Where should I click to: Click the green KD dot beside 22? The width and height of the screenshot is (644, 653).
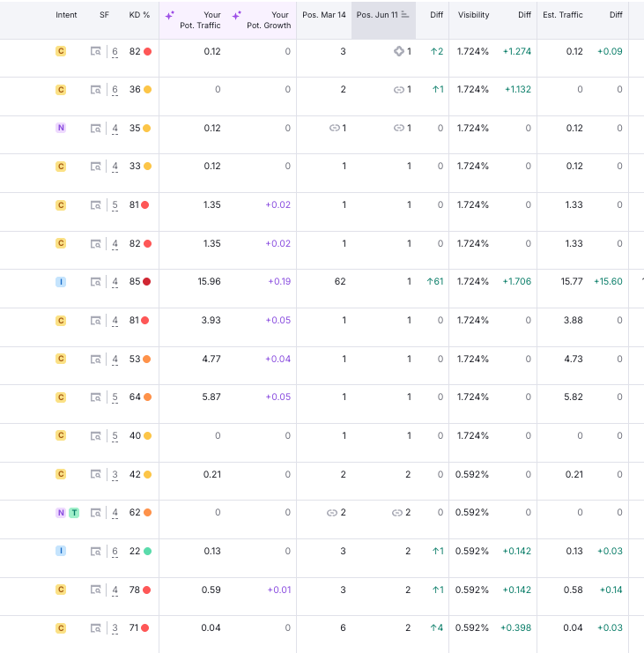point(147,552)
